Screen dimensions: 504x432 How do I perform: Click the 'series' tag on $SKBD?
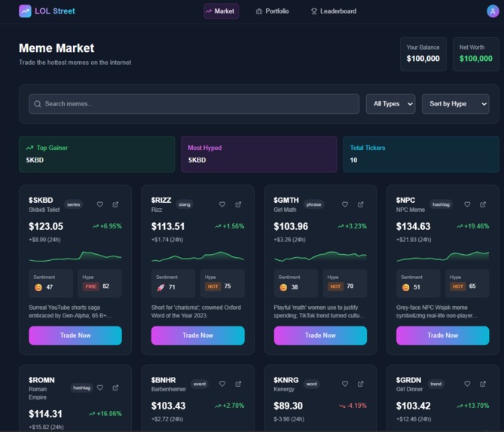coord(74,204)
